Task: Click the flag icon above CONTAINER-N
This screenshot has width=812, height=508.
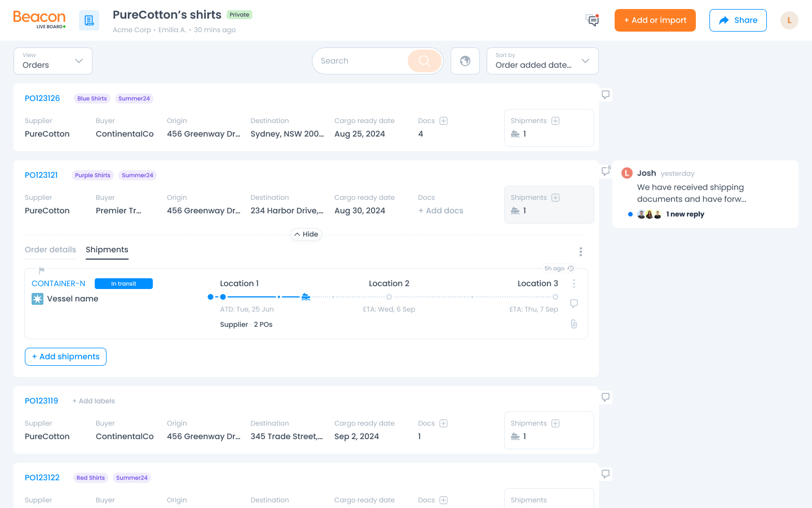Action: tap(41, 270)
